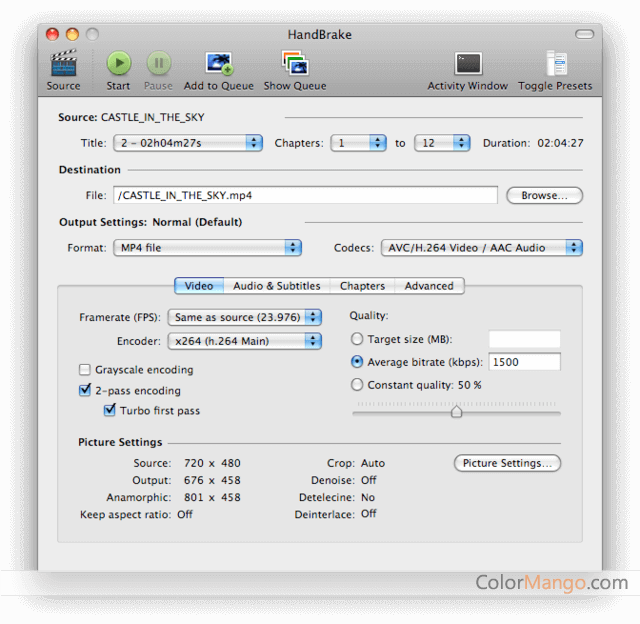Click the Anamorphic 801 x 458 value
The image size is (640, 624).
tap(212, 497)
